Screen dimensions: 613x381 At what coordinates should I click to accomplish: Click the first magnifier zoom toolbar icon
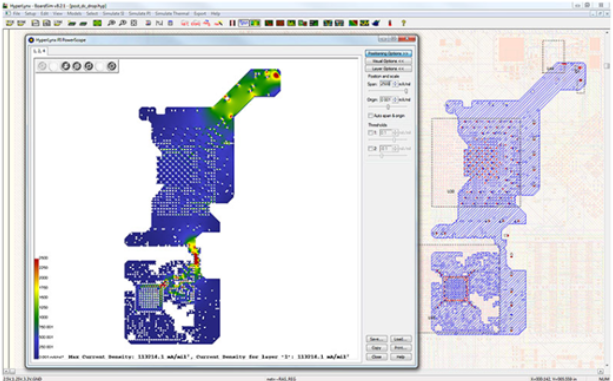pyautogui.click(x=111, y=23)
